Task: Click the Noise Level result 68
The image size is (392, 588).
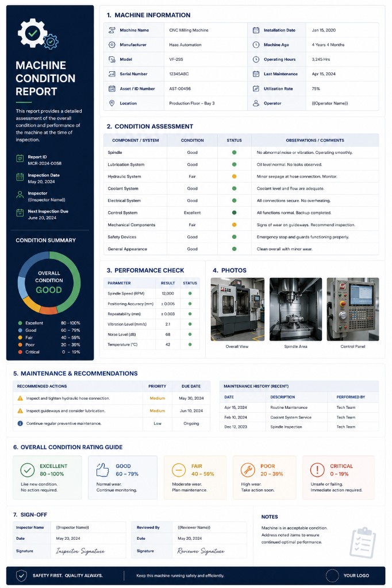Action: tap(167, 335)
